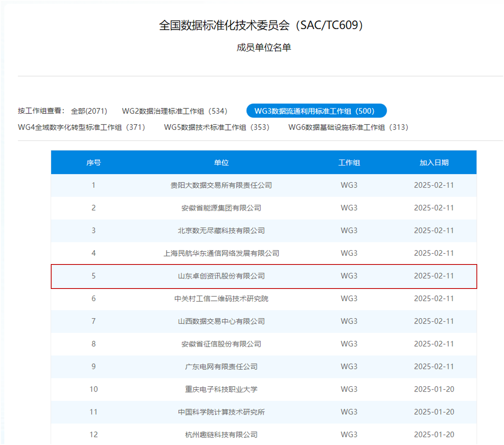Click 中关村工信二维码技术研究院
The image size is (504, 445).
tap(221, 299)
